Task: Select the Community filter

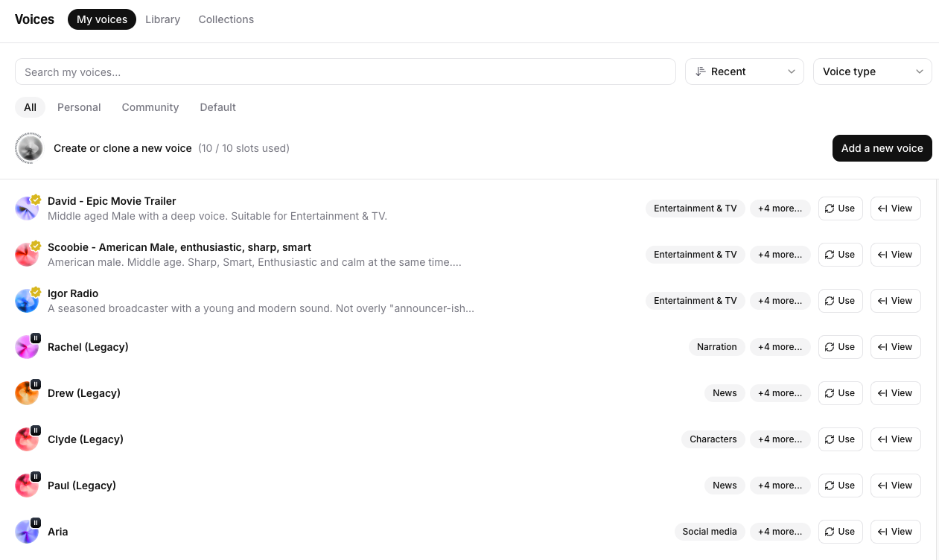Action: 150,107
